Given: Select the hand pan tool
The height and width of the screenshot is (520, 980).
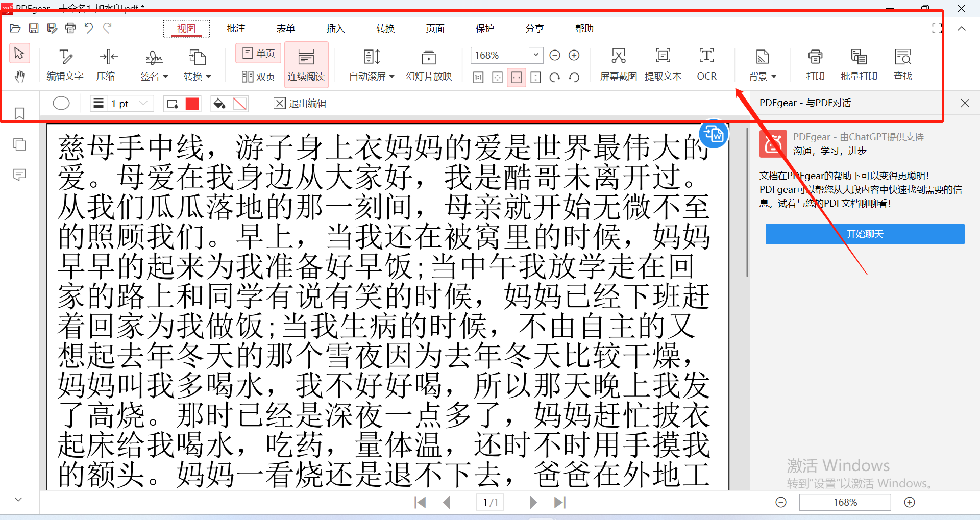Looking at the screenshot, I should pyautogui.click(x=19, y=77).
